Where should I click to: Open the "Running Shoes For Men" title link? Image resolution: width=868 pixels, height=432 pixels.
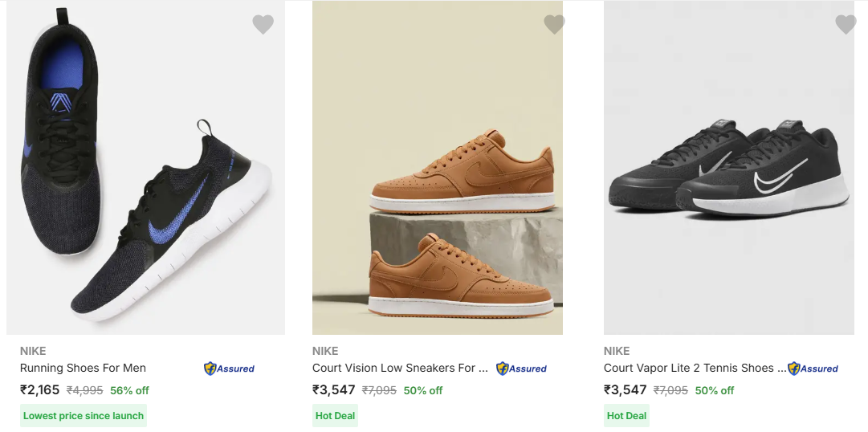83,368
